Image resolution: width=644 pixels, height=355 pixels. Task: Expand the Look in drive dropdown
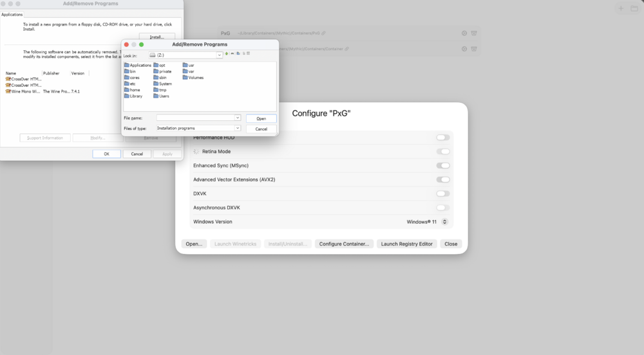click(x=220, y=55)
